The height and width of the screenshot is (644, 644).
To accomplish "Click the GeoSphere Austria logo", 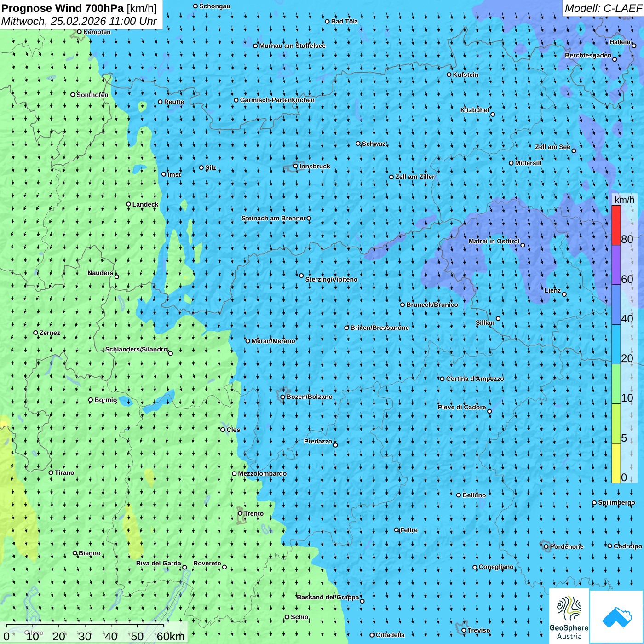I will [x=569, y=616].
